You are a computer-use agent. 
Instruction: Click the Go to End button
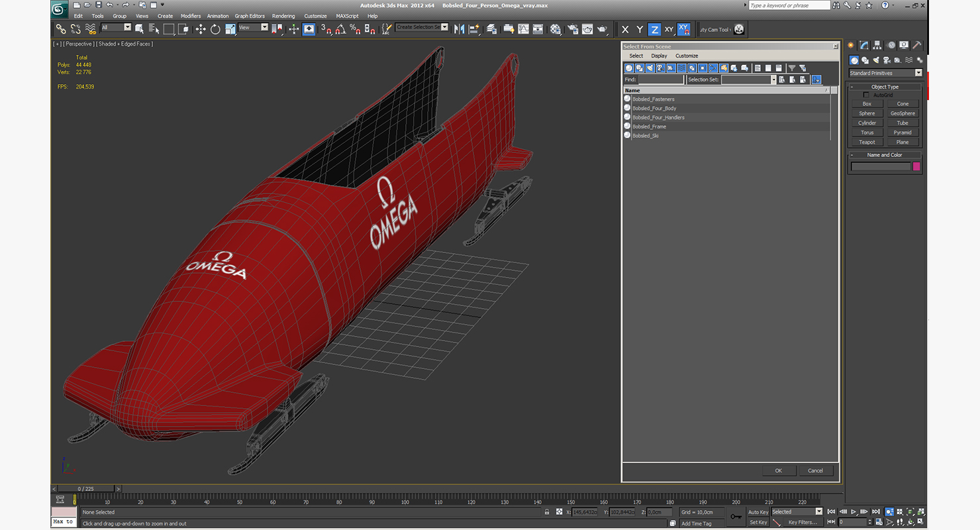[x=876, y=511]
